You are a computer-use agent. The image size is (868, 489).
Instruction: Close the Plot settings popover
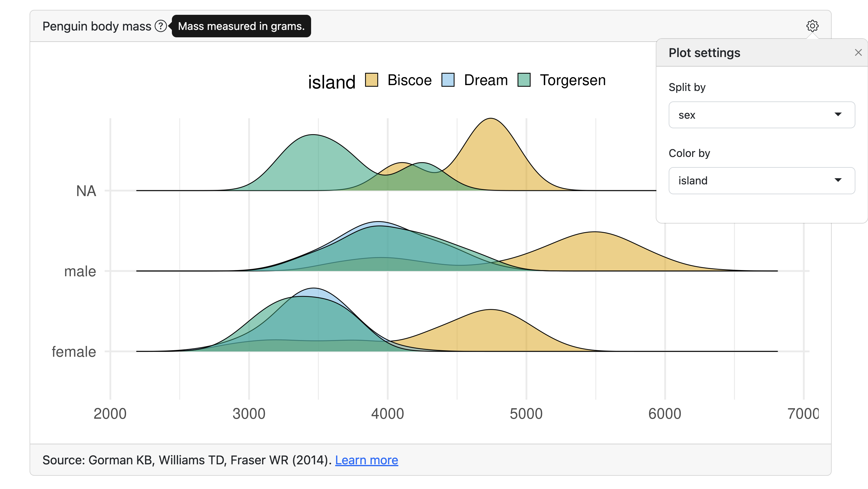tap(858, 53)
